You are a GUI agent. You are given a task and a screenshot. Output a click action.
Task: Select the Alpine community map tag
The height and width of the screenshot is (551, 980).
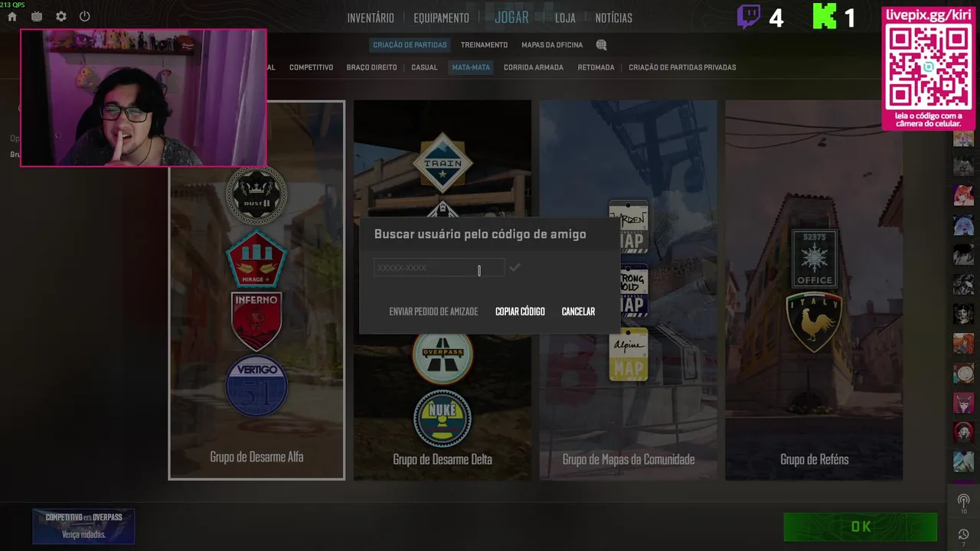pyautogui.click(x=629, y=355)
